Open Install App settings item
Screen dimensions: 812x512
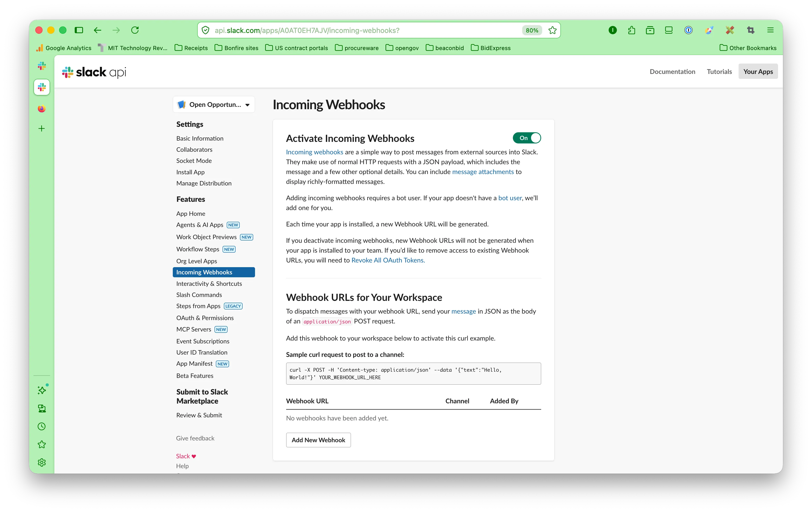pyautogui.click(x=190, y=172)
